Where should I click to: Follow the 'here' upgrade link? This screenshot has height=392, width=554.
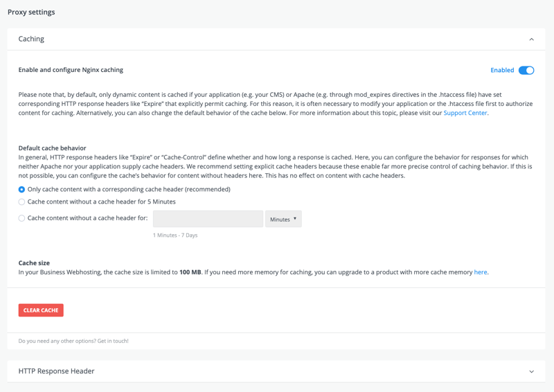tap(481, 271)
